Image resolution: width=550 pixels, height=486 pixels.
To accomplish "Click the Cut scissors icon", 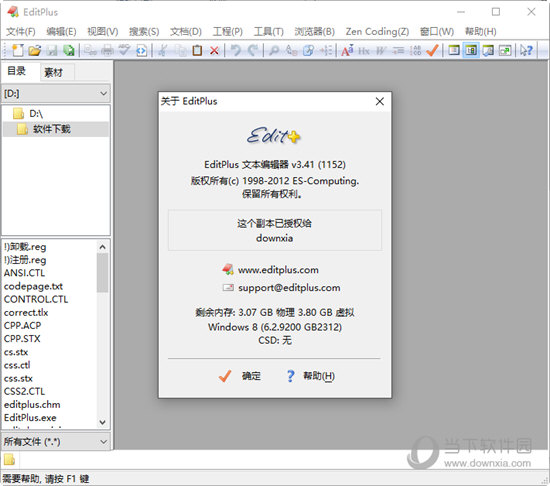I will (x=162, y=50).
